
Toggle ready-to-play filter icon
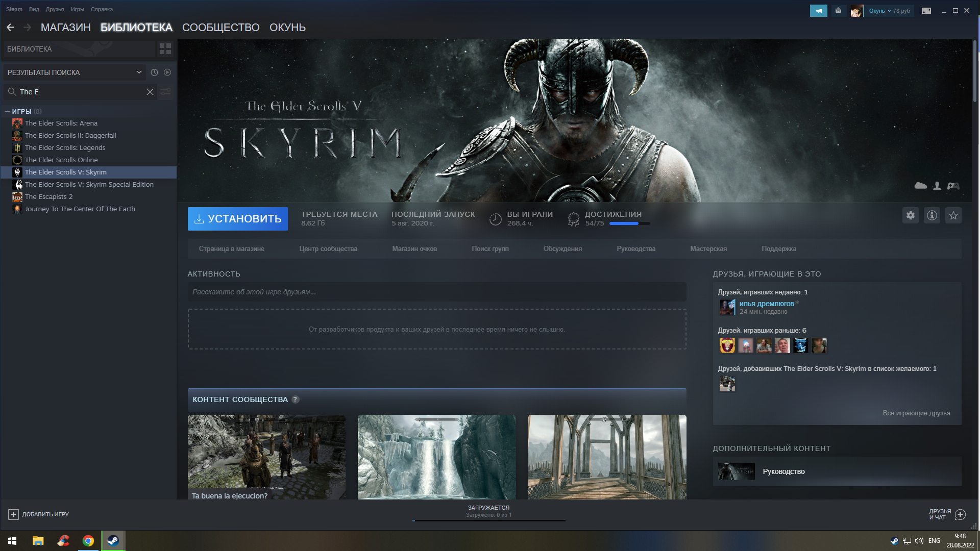coord(167,72)
